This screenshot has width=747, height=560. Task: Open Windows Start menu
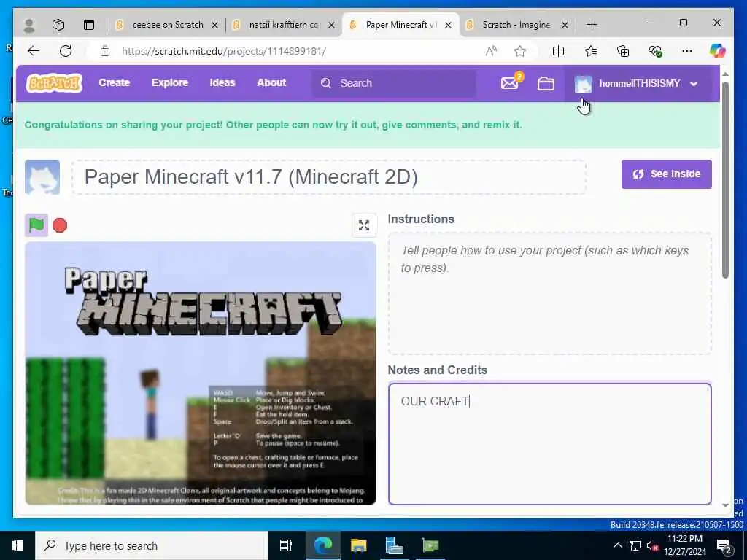(x=18, y=545)
